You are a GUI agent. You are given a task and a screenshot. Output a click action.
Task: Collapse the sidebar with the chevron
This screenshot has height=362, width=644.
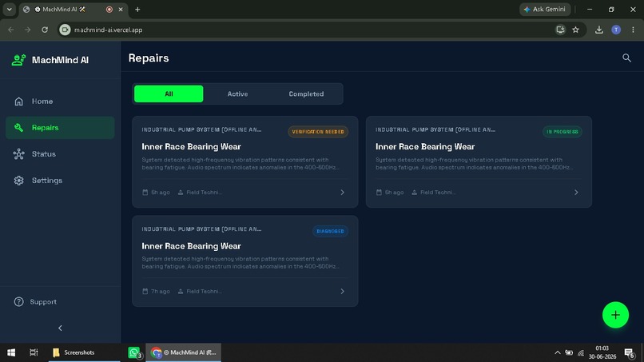(60, 328)
